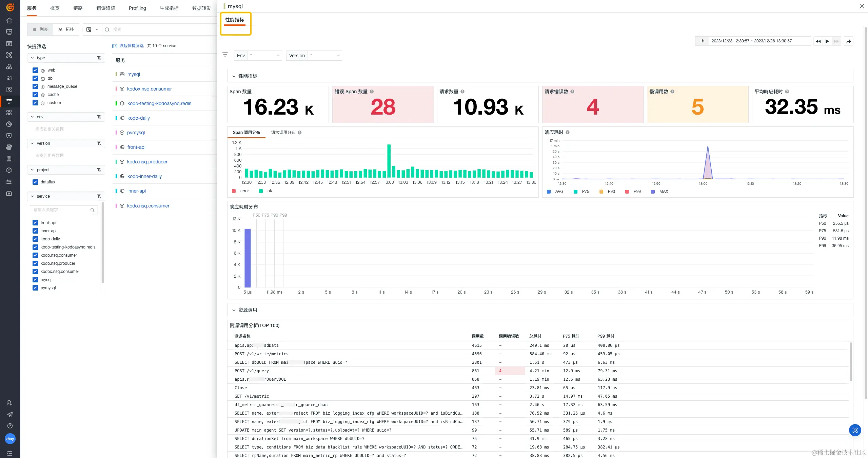
Task: Open the Version dropdown
Action: (325, 56)
